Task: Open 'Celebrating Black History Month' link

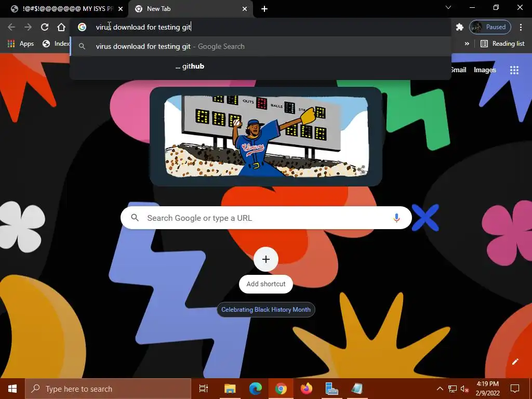Action: tap(266, 310)
